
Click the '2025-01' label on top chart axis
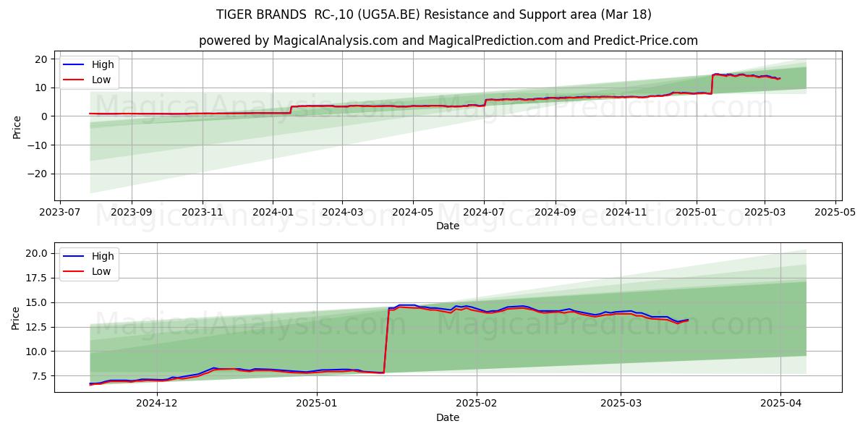[x=697, y=213]
